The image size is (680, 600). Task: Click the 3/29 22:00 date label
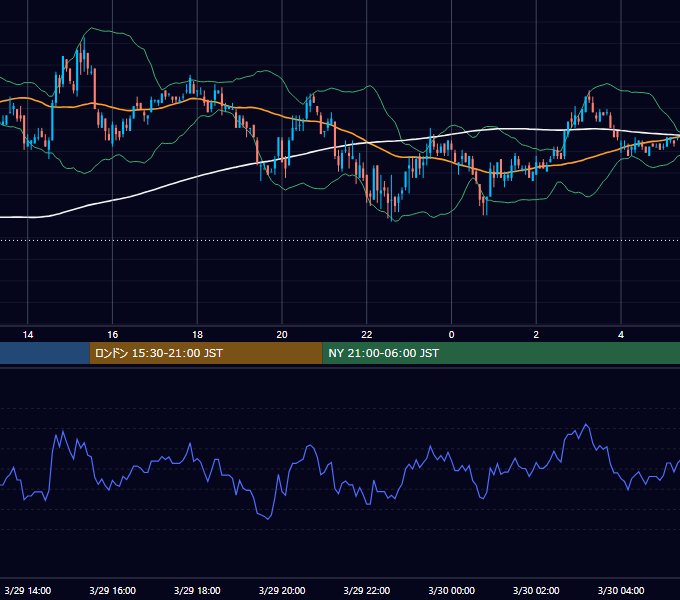coord(367,590)
